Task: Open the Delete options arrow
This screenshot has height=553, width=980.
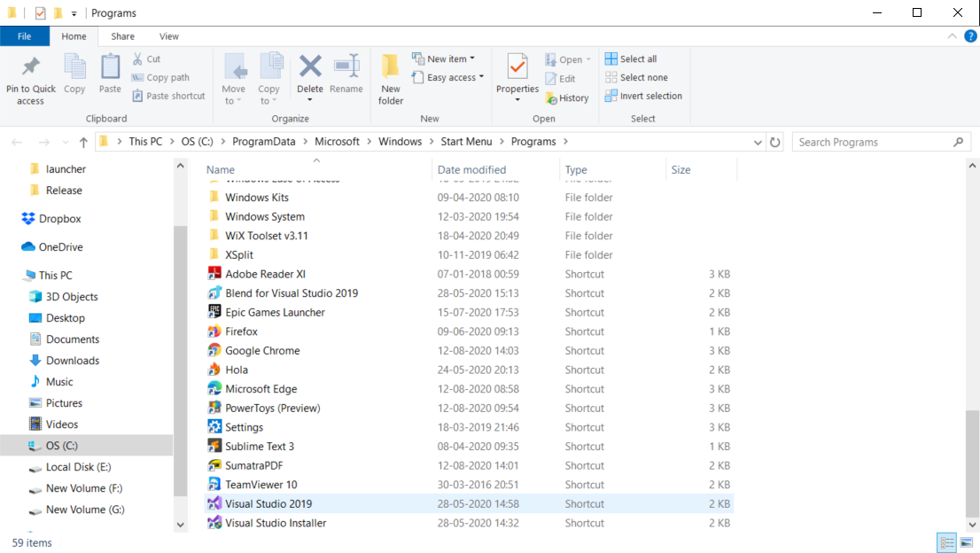Action: (x=310, y=100)
